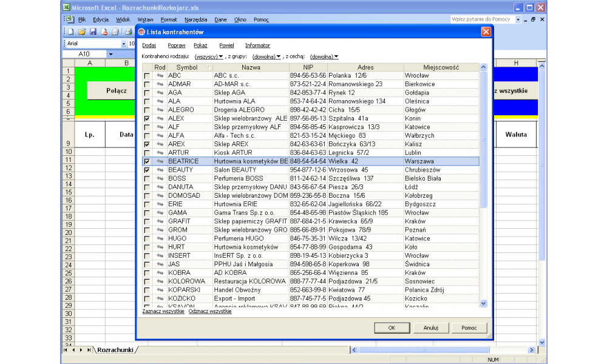
Task: Expand the Help question box dropdown arrow
Action: (518, 19)
